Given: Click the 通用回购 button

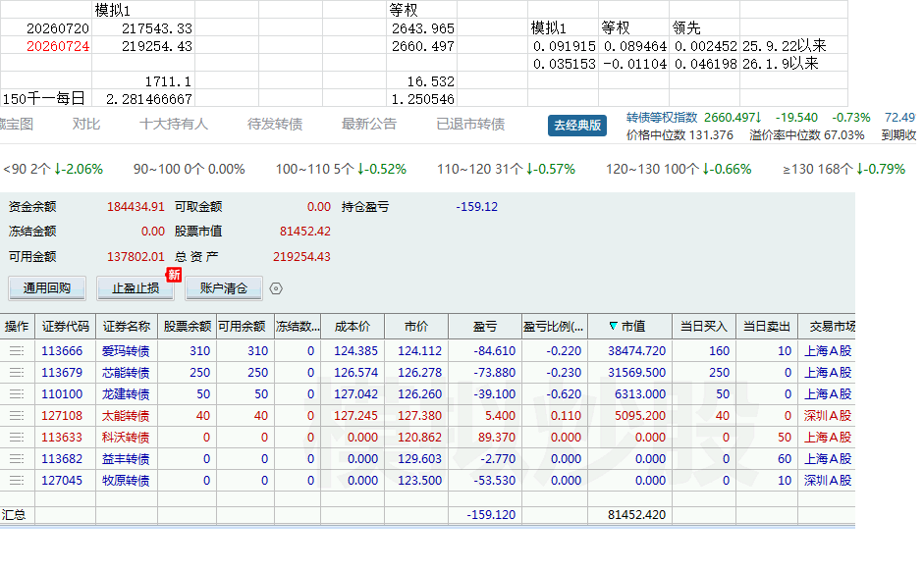Looking at the screenshot, I should [x=47, y=288].
